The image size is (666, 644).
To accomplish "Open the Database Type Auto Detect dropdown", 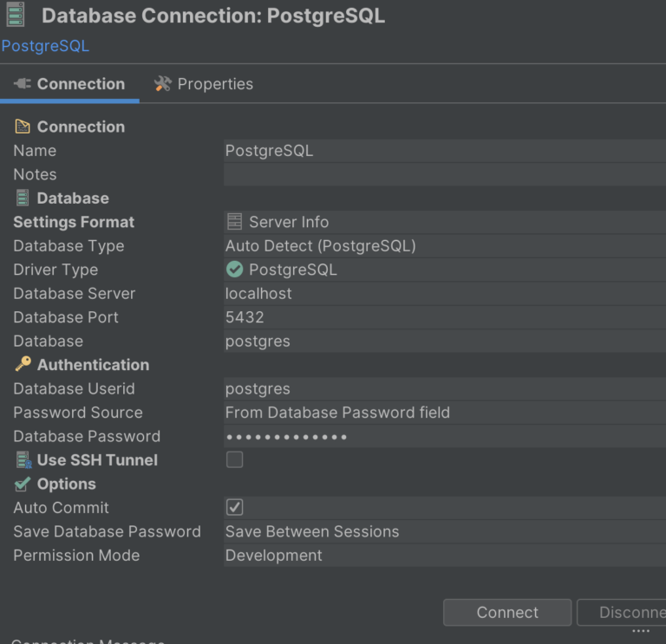I will click(442, 246).
